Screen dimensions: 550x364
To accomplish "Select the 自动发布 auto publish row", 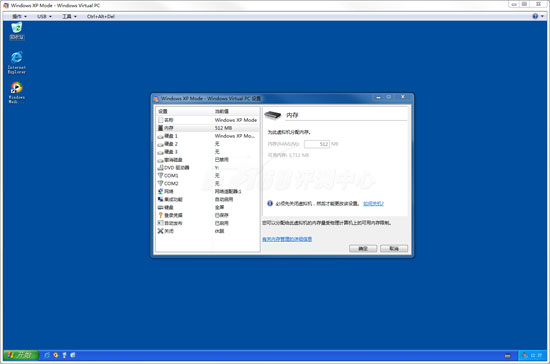I will coord(207,223).
